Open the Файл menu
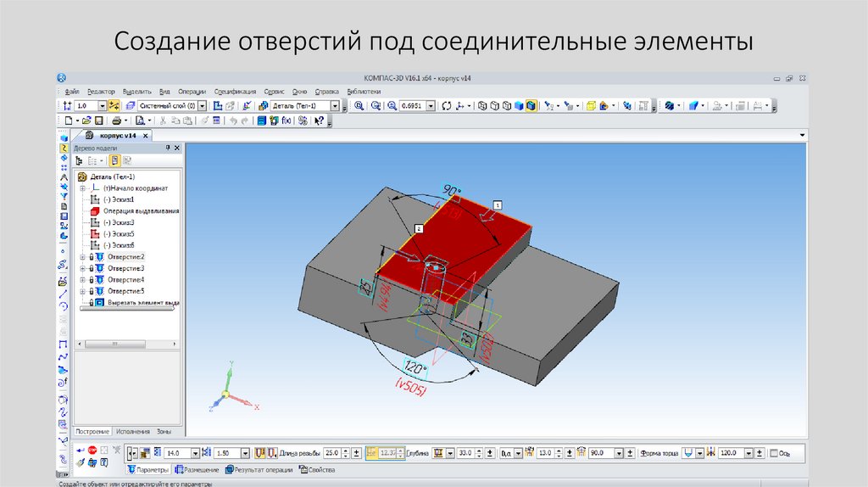 (71, 92)
